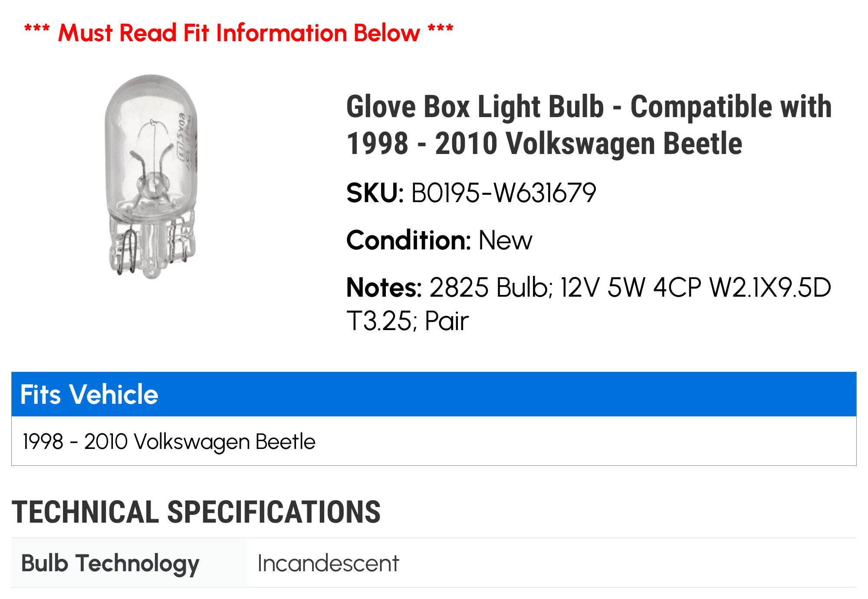Viewport: 868px width, 599px height.
Task: Click the bold "SKU:" label
Action: point(375,193)
